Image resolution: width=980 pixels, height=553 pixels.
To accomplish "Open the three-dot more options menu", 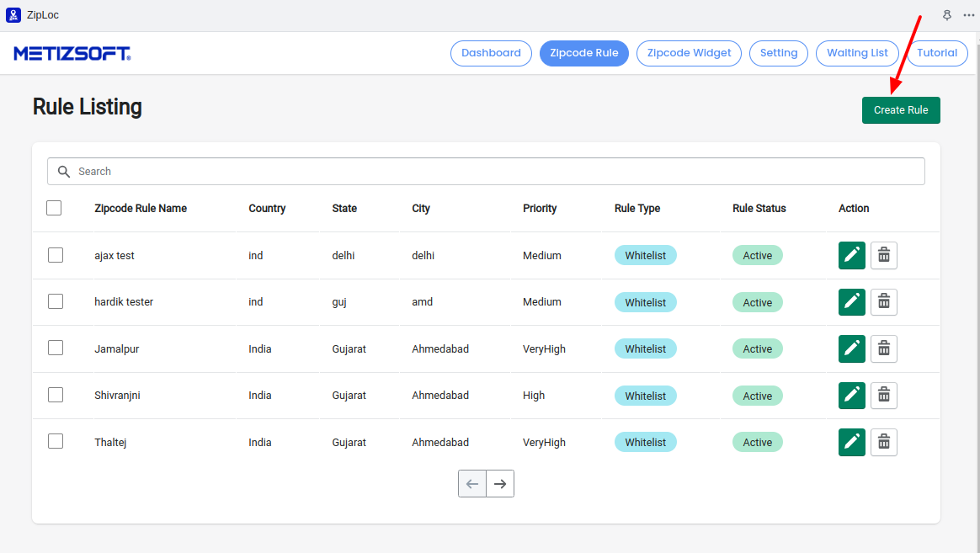I will click(x=968, y=15).
